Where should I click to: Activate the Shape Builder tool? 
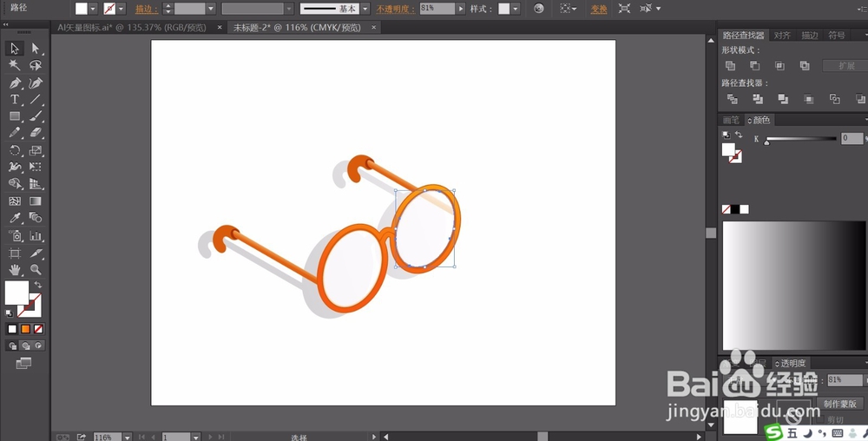15,184
